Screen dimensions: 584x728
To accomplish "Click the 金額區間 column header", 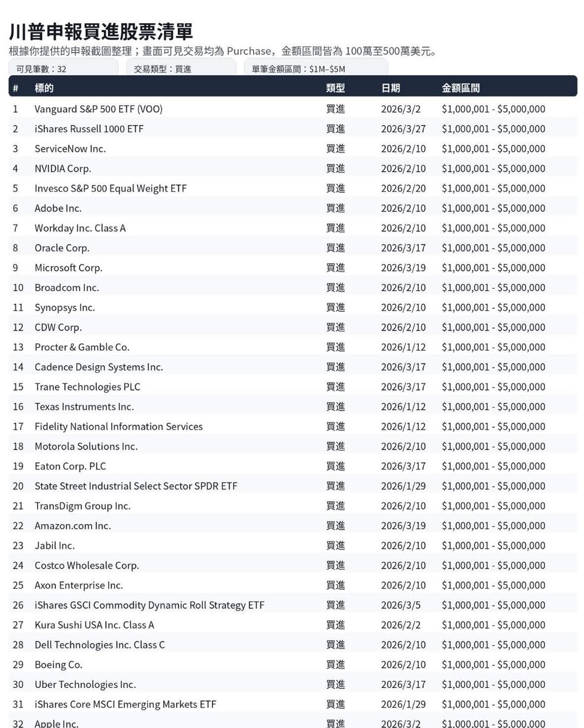I will 461,88.
